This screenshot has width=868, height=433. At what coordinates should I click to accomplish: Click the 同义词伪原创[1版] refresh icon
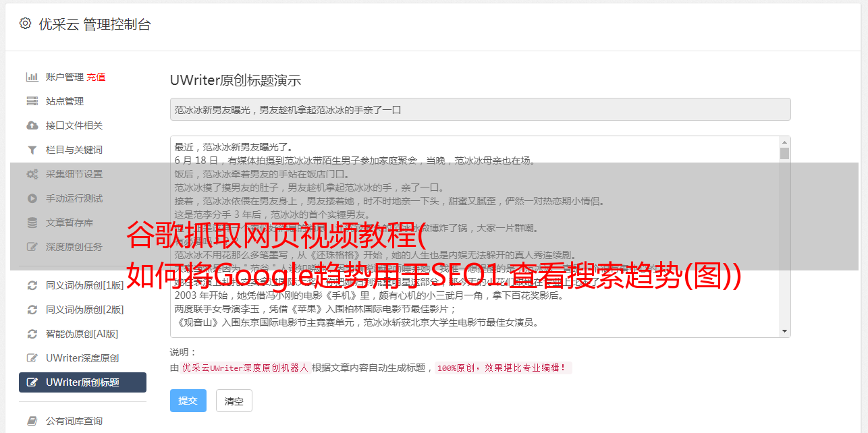click(x=32, y=285)
